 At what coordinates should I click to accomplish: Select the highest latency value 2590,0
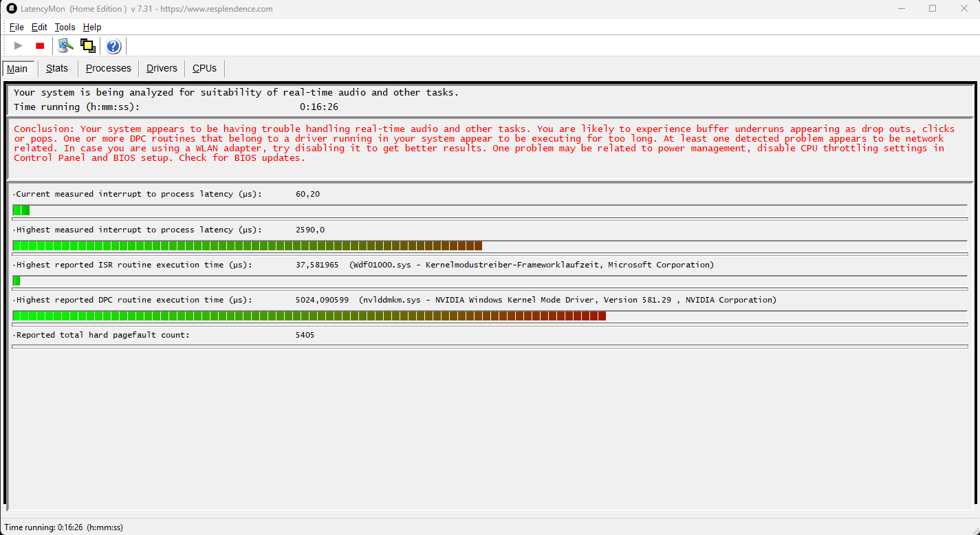click(x=310, y=230)
